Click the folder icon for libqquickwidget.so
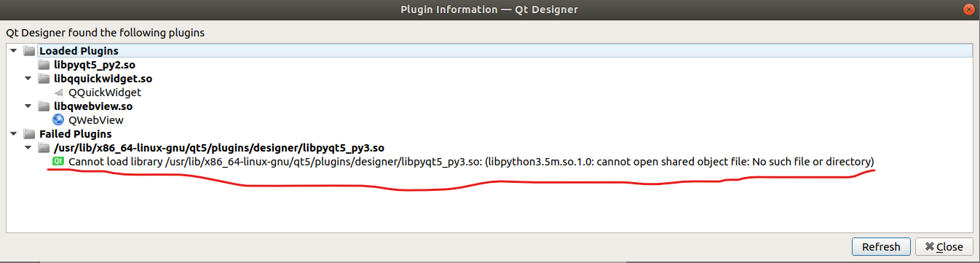Viewport: 980px width, 263px height. pyautogui.click(x=44, y=79)
